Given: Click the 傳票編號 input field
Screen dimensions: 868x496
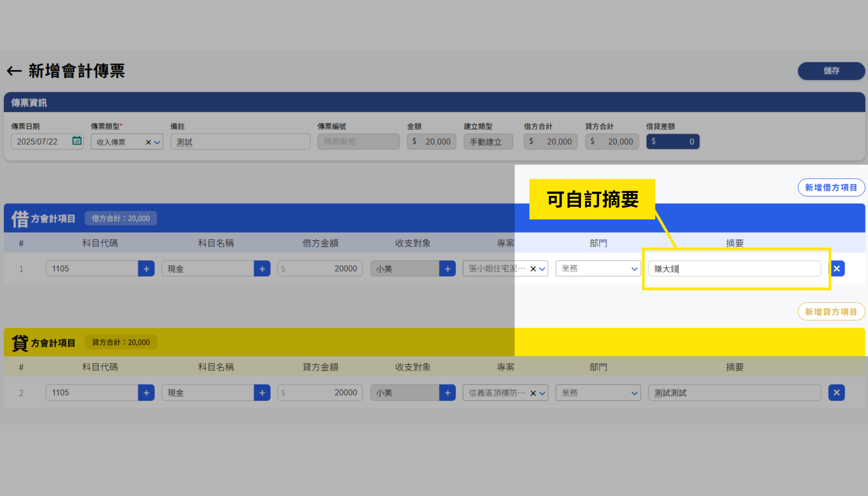Looking at the screenshot, I should (358, 142).
